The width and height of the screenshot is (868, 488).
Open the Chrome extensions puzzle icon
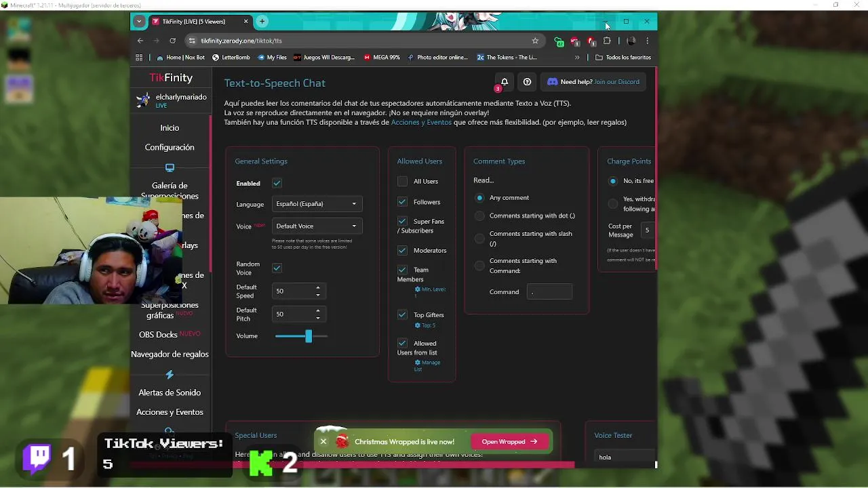(x=607, y=41)
